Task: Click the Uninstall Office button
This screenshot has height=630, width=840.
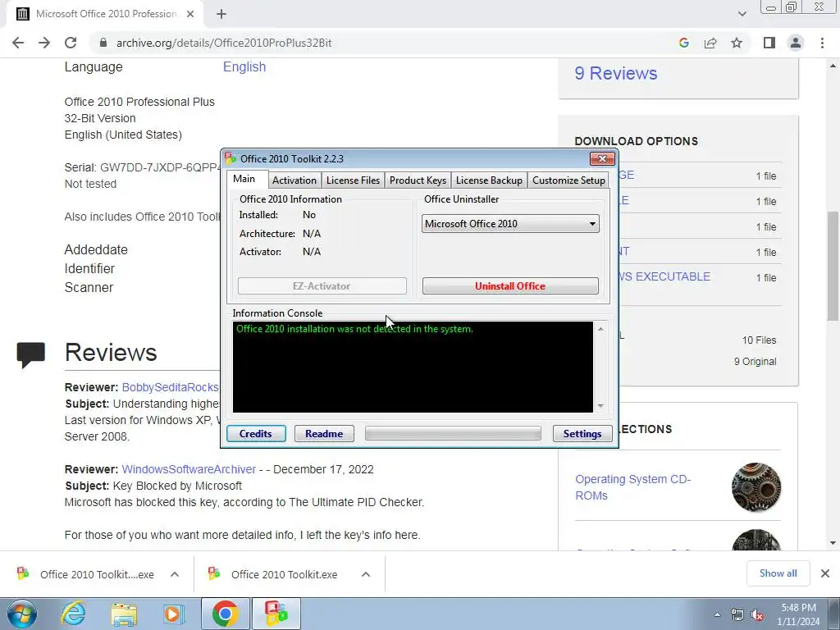Action: coord(510,286)
